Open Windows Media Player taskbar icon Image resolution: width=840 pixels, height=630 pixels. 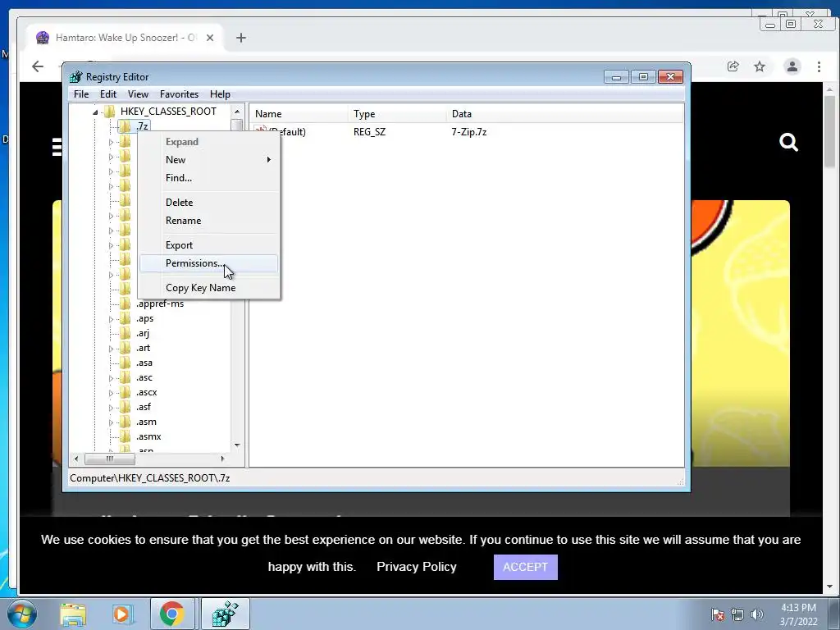click(122, 614)
